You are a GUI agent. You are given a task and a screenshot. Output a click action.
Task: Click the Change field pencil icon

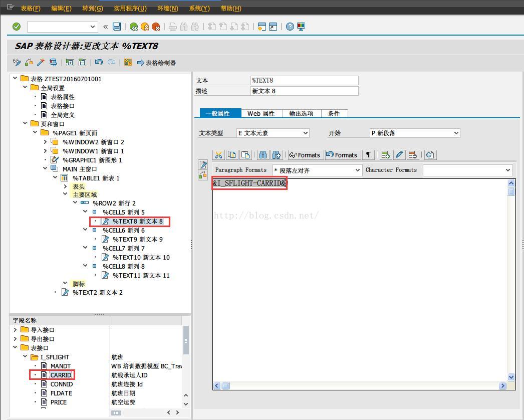coord(399,155)
